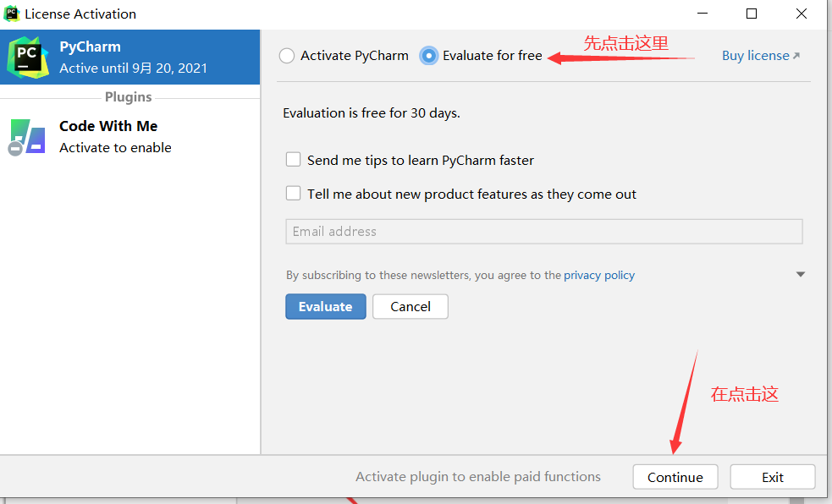
Task: Click the 'Active until 9月 20, 2021' text
Action: 133,68
